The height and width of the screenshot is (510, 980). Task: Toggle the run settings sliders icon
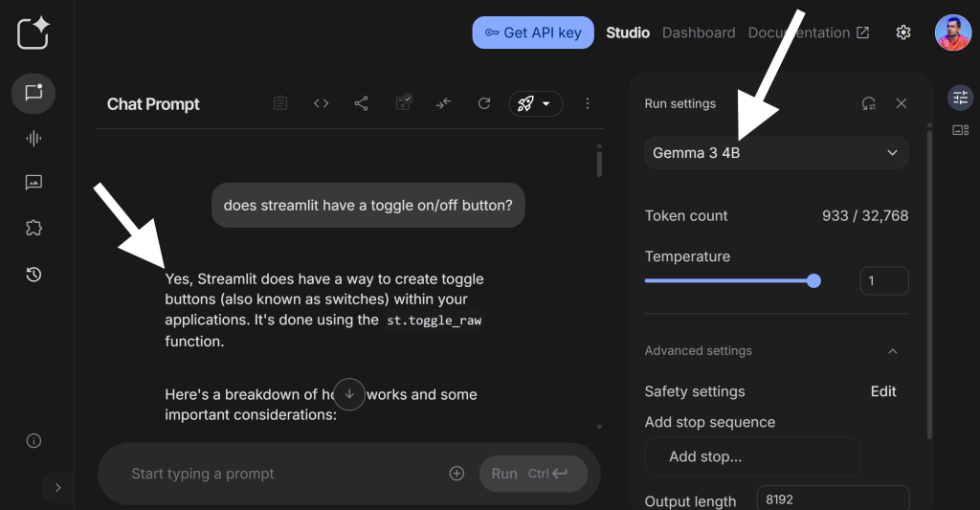961,98
